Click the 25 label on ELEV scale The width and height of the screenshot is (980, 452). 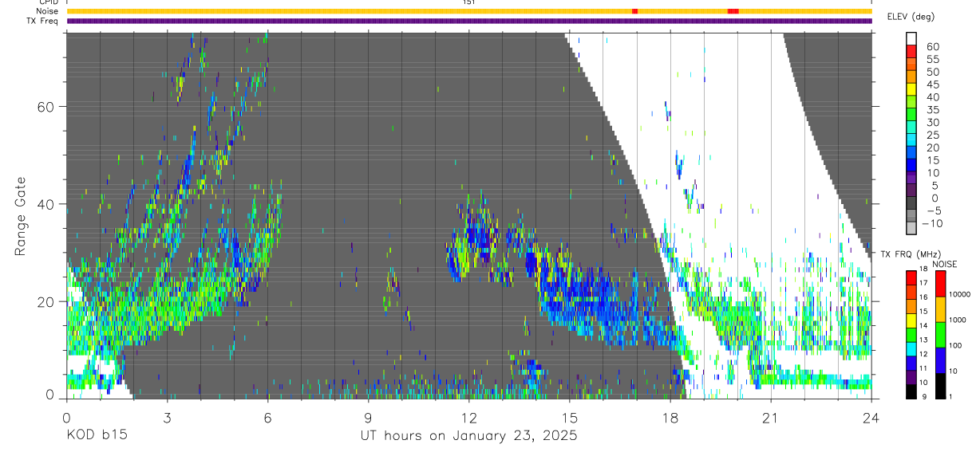(x=932, y=136)
